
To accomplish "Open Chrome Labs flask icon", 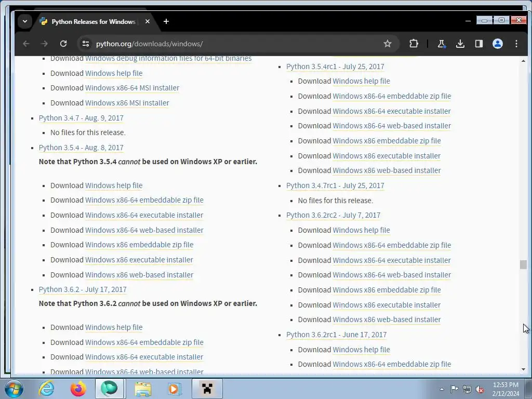I will [442, 44].
